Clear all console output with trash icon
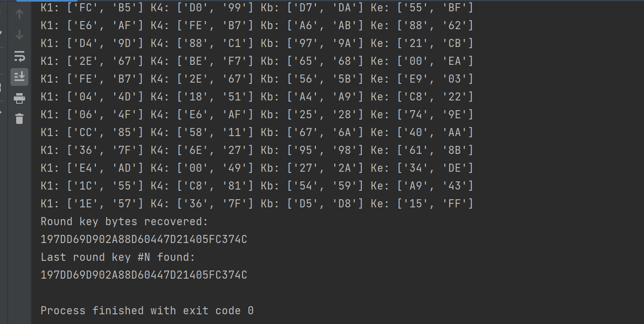The image size is (644, 324). [x=19, y=119]
